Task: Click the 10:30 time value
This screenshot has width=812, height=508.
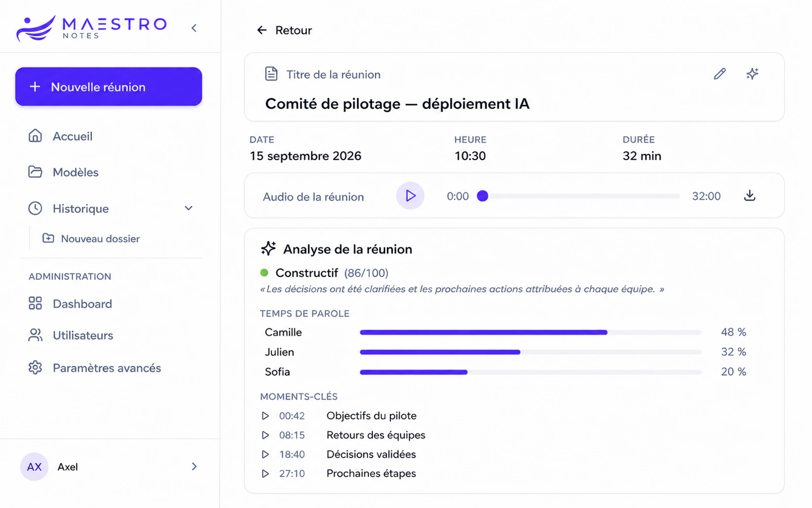Action: (x=470, y=156)
